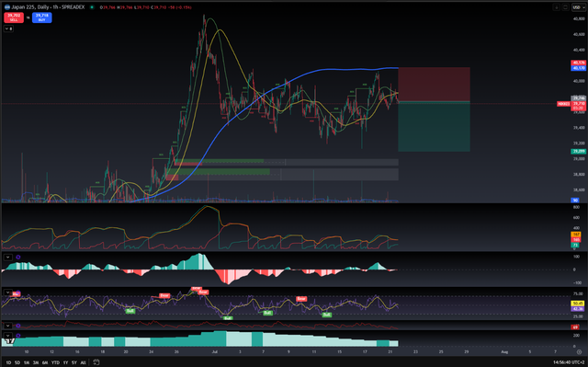Click the 40,000 price scale label

(x=578, y=81)
